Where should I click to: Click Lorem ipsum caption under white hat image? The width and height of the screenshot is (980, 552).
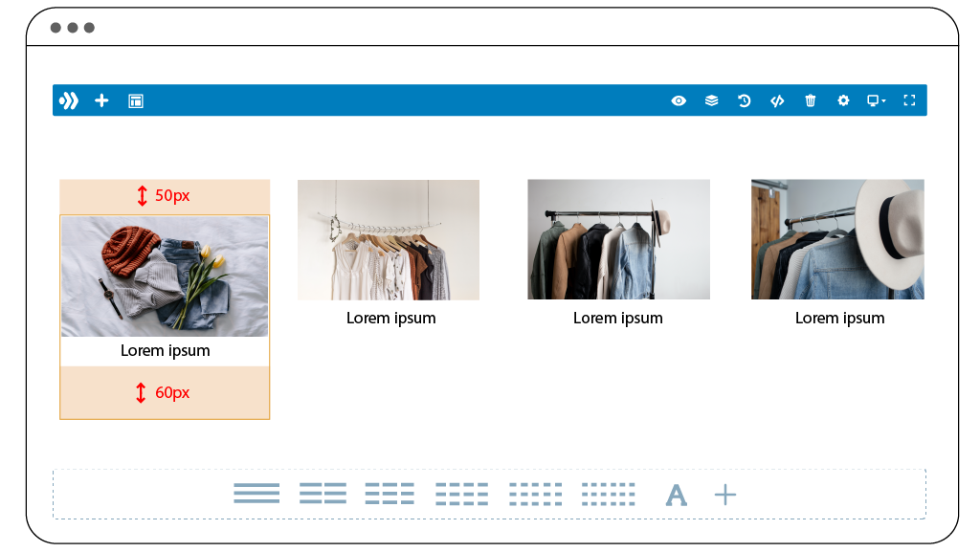click(839, 319)
